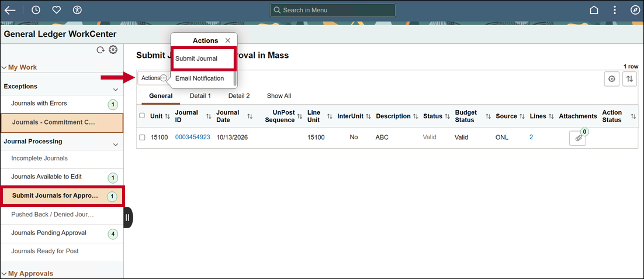Open attachments paperclip for journal 0003454923
The width and height of the screenshot is (644, 279).
[x=577, y=138]
